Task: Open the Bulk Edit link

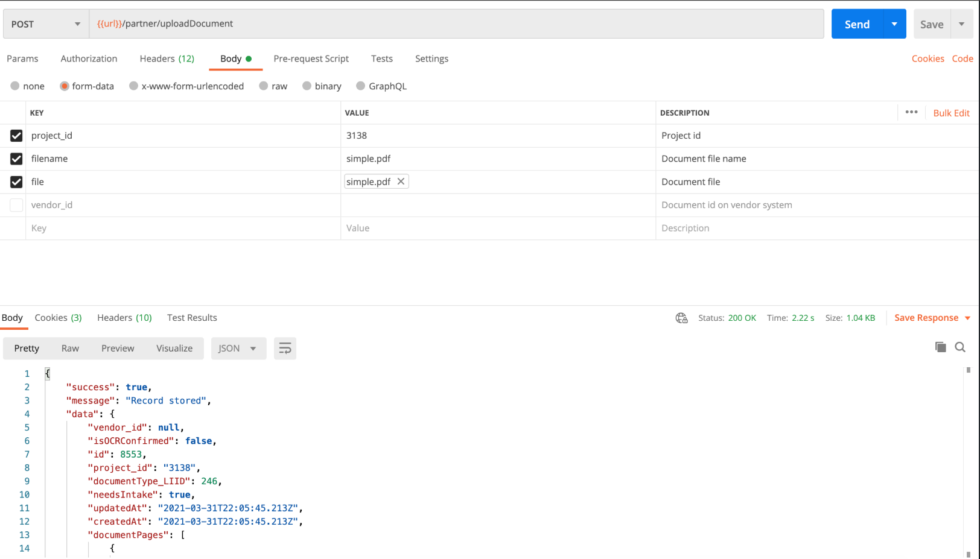Action: pos(951,113)
